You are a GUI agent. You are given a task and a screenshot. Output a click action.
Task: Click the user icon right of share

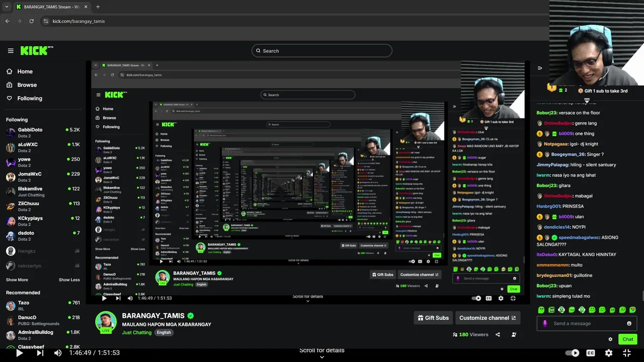pos(514,334)
